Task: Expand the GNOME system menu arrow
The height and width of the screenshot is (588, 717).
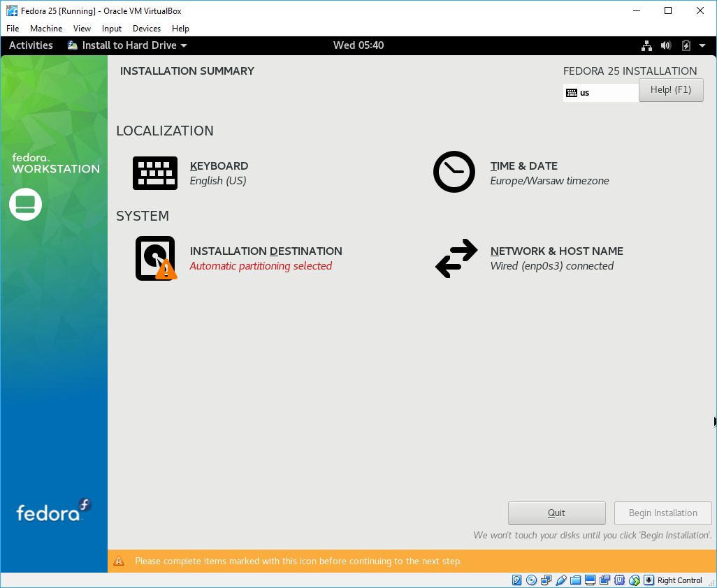Action: tap(702, 45)
